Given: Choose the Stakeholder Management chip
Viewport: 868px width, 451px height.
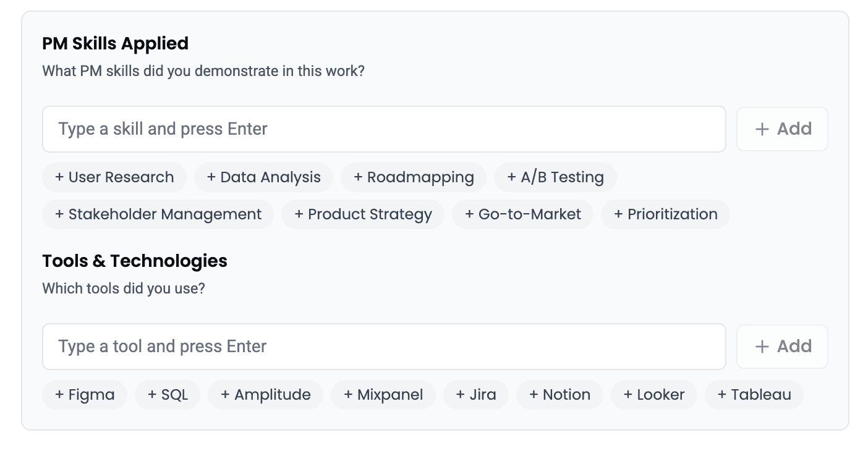Looking at the screenshot, I should click(158, 214).
